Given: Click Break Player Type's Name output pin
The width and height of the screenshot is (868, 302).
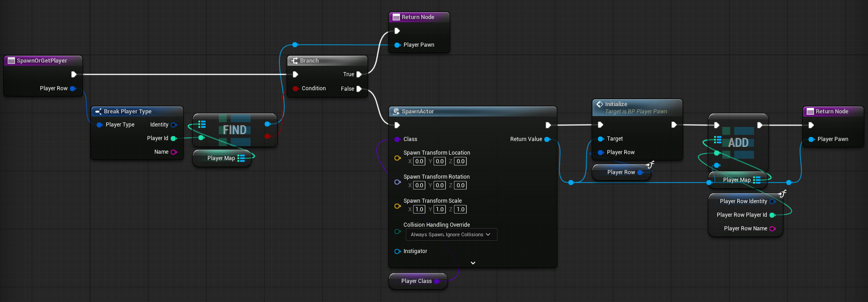Looking at the screenshot, I should pyautogui.click(x=173, y=152).
